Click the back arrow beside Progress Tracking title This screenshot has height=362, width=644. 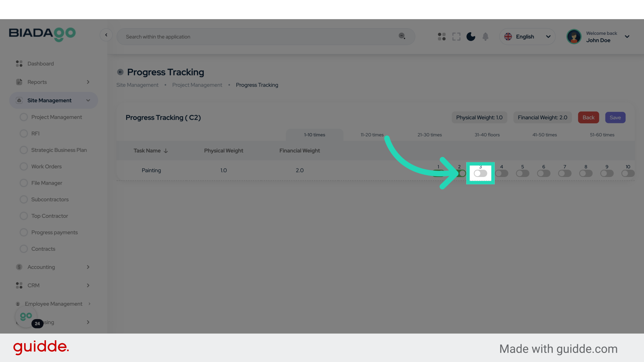click(120, 72)
